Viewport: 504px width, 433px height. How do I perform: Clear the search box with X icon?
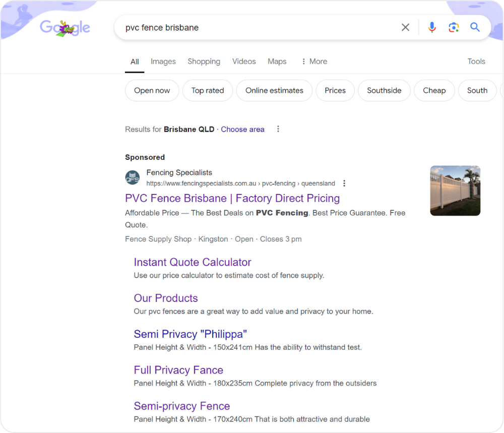coord(405,27)
